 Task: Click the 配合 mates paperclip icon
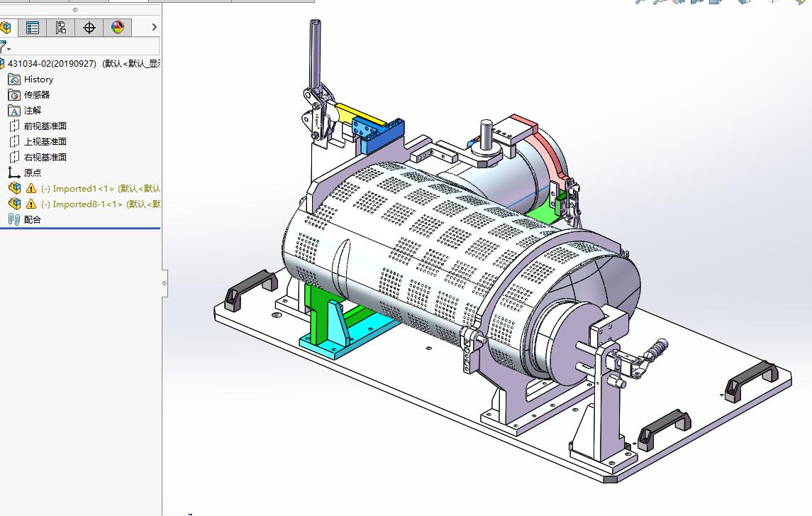[14, 219]
